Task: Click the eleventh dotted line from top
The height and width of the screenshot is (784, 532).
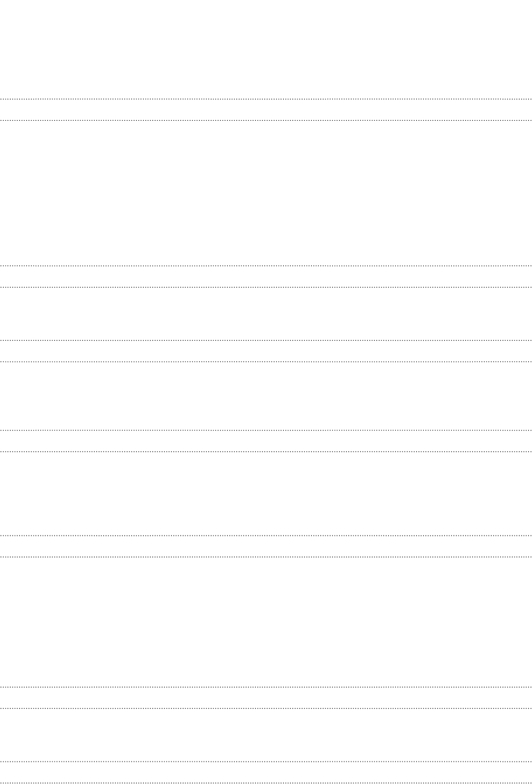Action: (x=266, y=687)
